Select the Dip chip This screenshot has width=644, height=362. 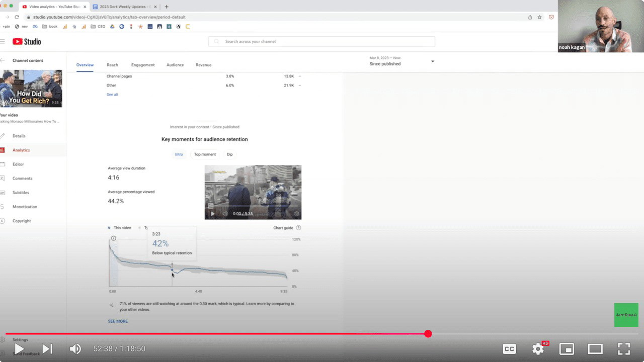tap(229, 154)
